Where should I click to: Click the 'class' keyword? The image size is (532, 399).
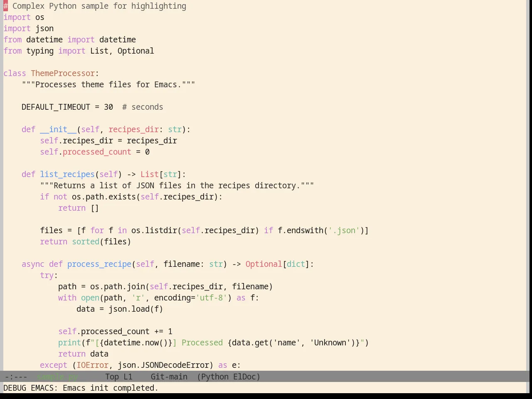coord(15,74)
